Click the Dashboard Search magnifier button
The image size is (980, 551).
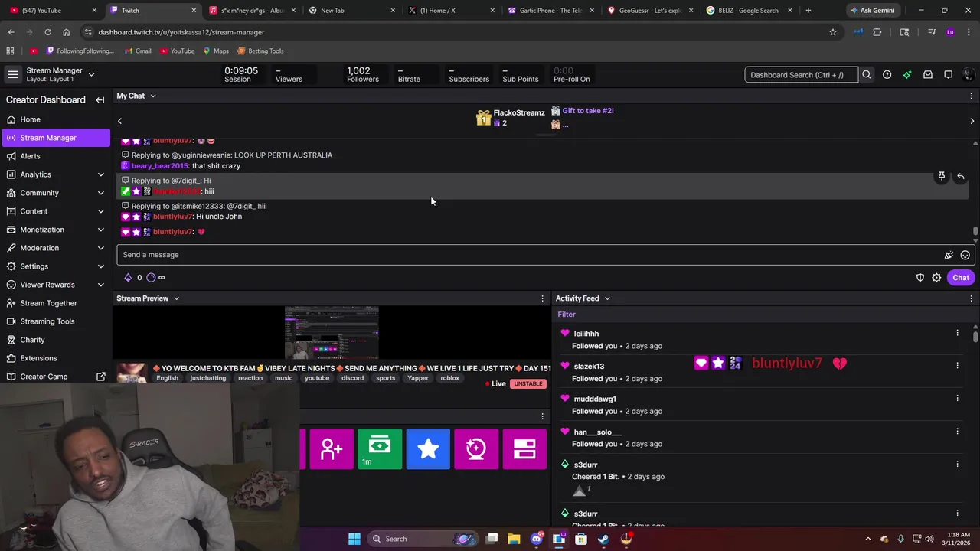point(867,75)
